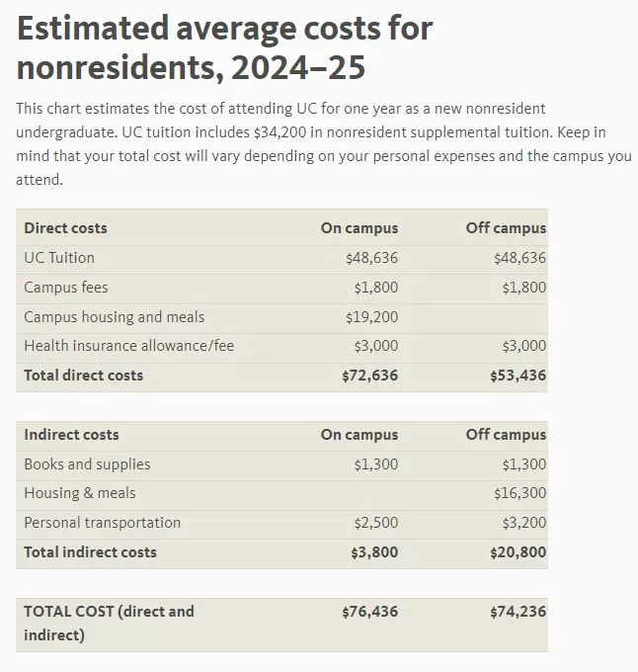Select the "Personal transportation" row label
638x672 pixels.
point(103,523)
